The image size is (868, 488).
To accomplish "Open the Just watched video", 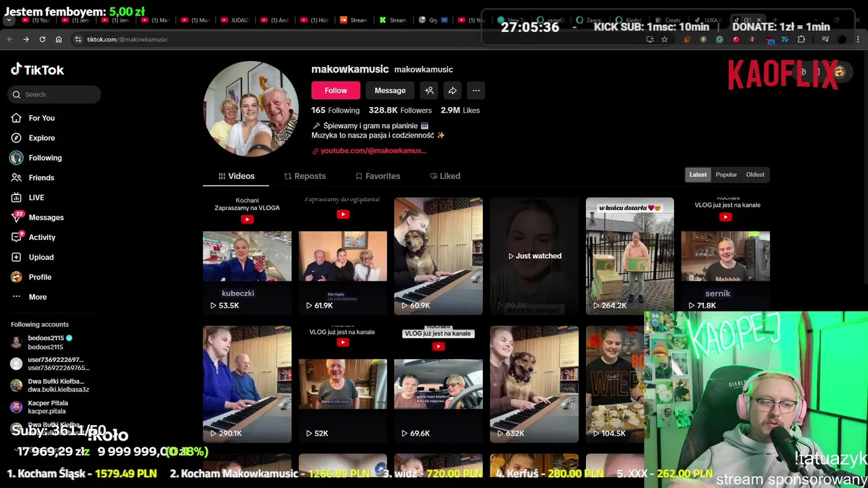I will [534, 256].
